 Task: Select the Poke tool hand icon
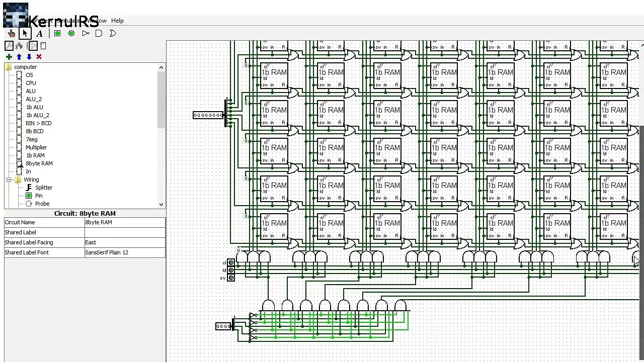pyautogui.click(x=11, y=34)
